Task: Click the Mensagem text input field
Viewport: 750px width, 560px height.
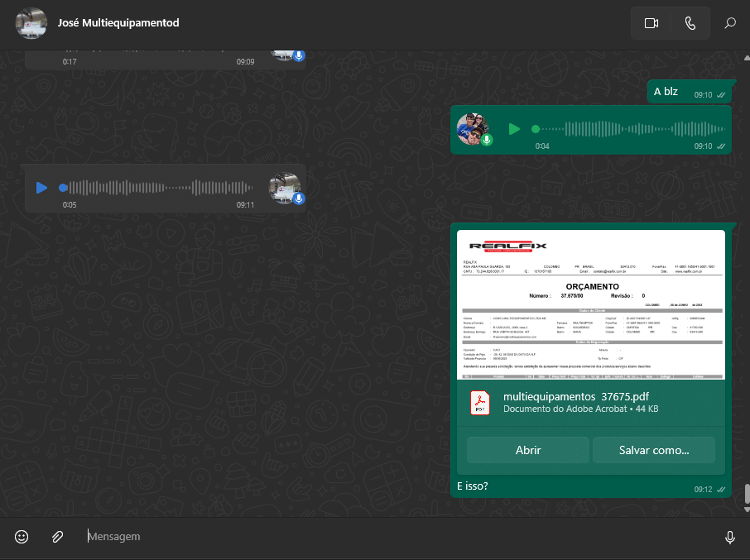Action: 397,537
